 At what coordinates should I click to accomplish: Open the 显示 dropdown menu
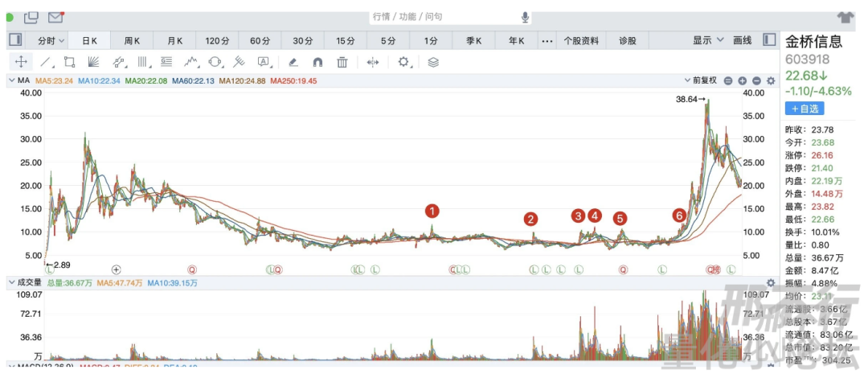click(x=709, y=40)
